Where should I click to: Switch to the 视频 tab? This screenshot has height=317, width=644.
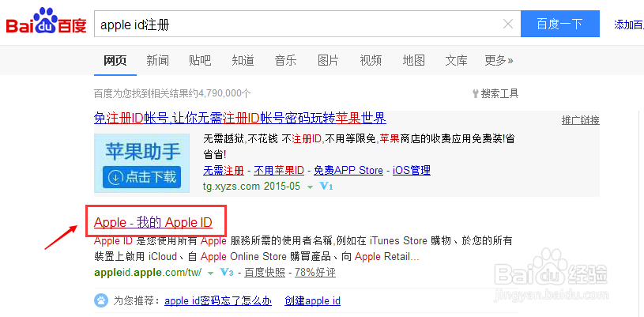371,61
